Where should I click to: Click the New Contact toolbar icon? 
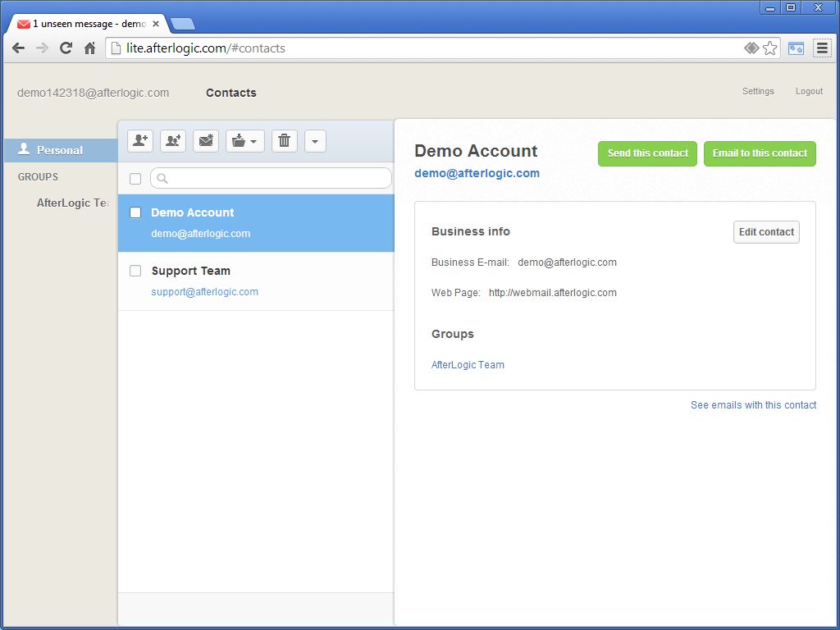tap(140, 141)
